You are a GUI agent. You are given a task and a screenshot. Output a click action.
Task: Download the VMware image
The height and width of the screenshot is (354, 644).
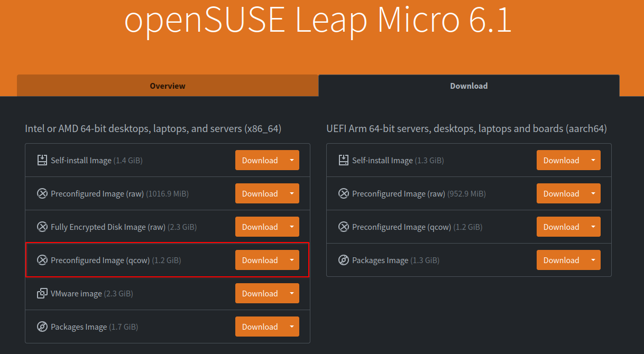pos(260,293)
